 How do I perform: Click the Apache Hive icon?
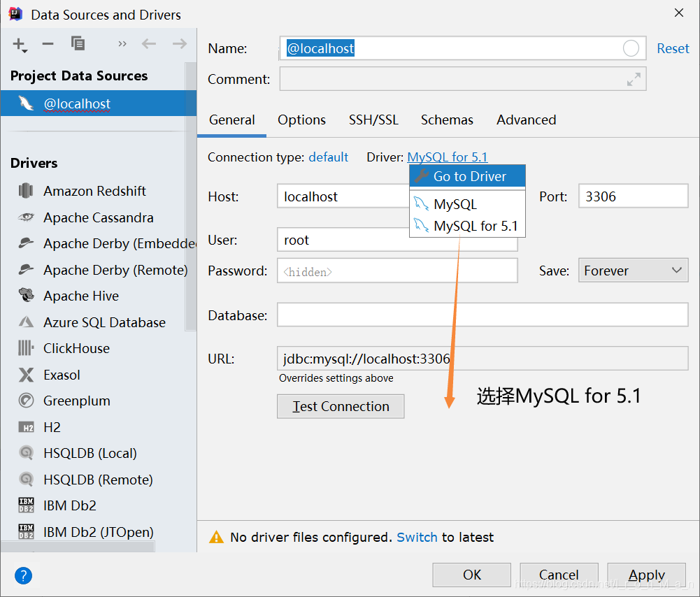point(26,295)
